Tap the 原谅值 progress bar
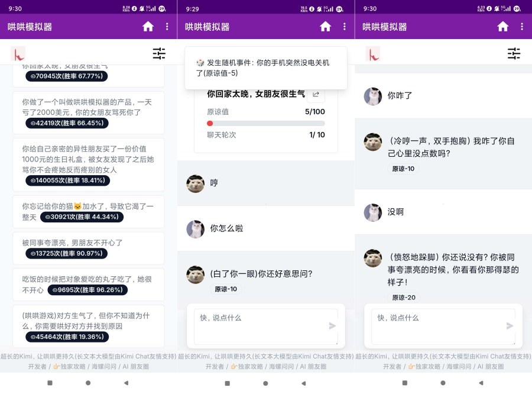This screenshot has width=532, height=394. click(x=265, y=124)
